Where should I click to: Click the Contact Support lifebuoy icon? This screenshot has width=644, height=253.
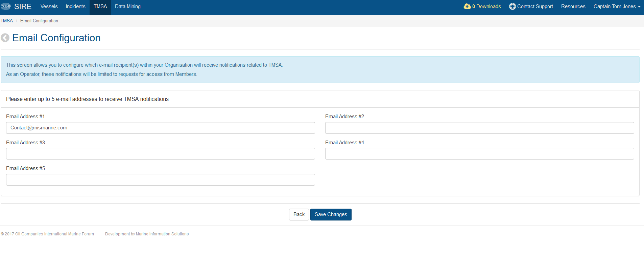point(512,6)
